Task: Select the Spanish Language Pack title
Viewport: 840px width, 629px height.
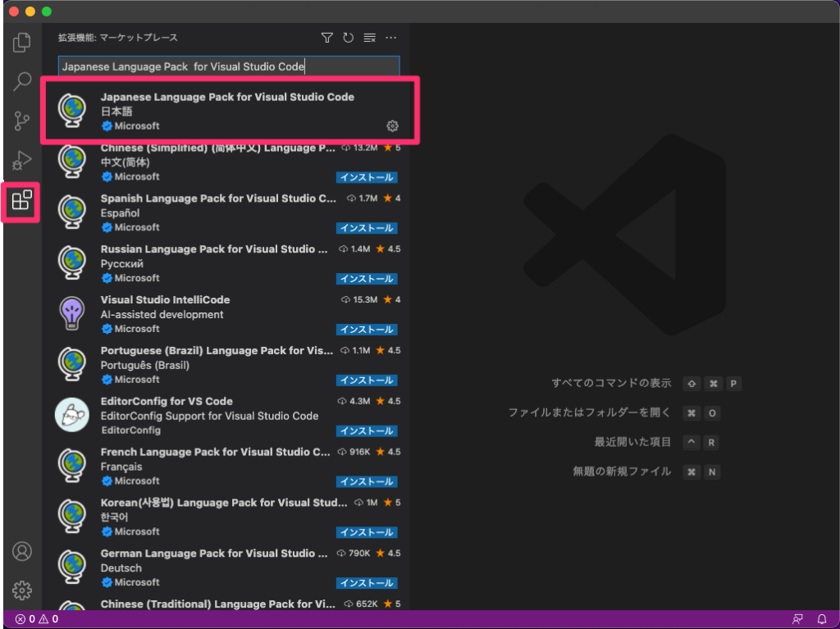Action: click(x=218, y=198)
